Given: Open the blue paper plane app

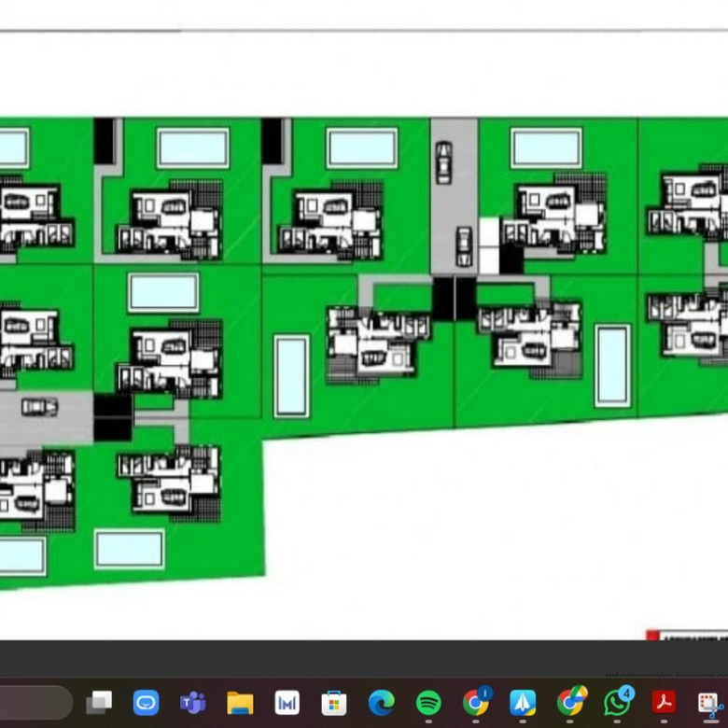Looking at the screenshot, I should pyautogui.click(x=523, y=702).
